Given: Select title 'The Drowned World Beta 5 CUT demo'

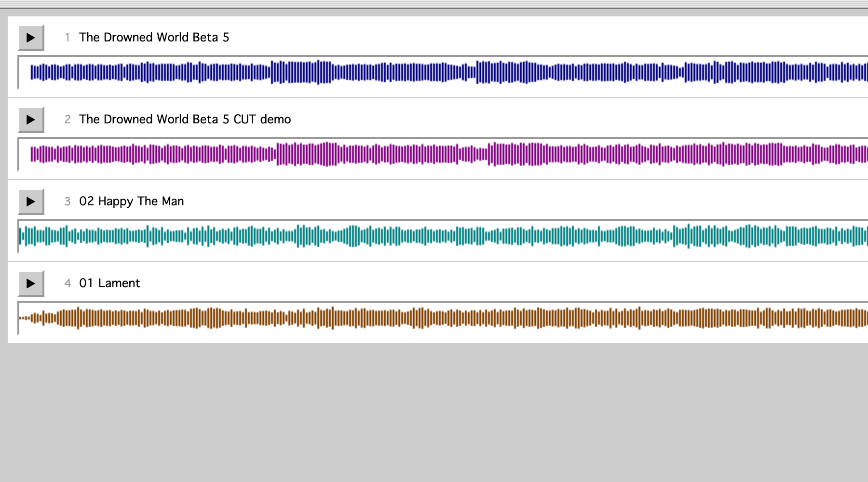Looking at the screenshot, I should coord(185,120).
